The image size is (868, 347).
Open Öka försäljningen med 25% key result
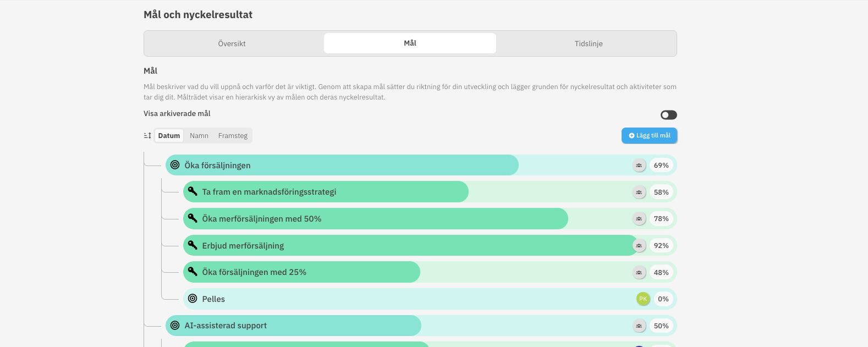pyautogui.click(x=254, y=272)
